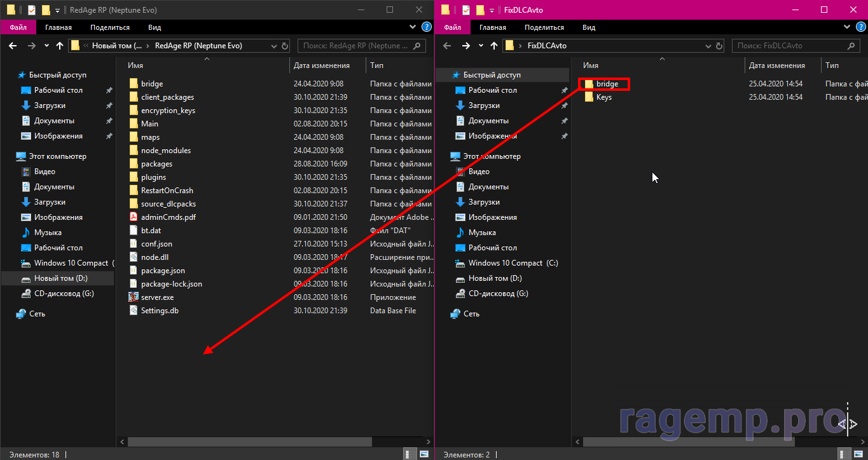
Task: Open the Main folder
Action: point(149,123)
